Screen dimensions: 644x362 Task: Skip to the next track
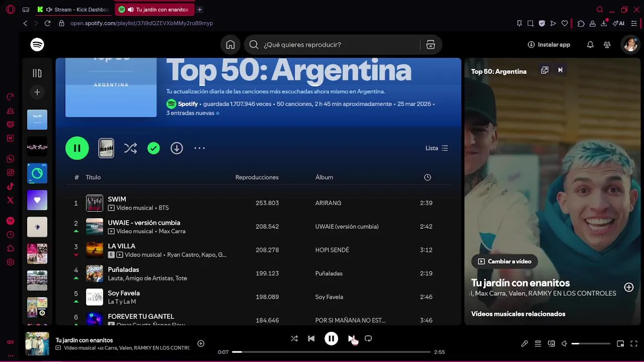(x=351, y=339)
